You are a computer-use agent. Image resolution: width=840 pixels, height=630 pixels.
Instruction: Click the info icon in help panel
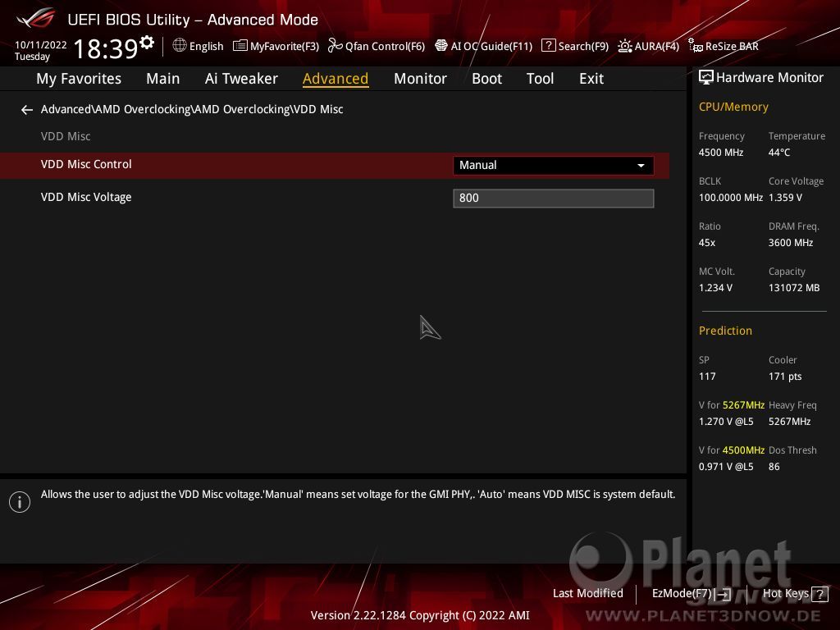(20, 502)
